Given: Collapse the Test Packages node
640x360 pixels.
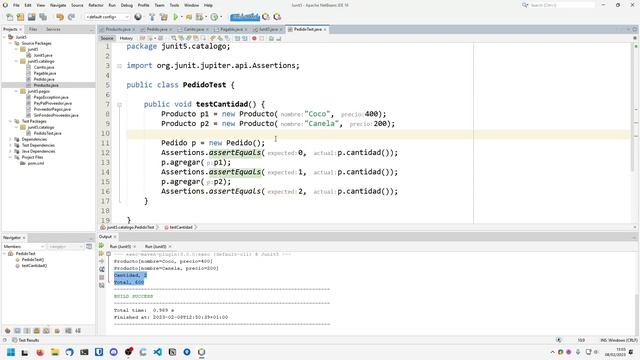Looking at the screenshot, I should [11, 121].
